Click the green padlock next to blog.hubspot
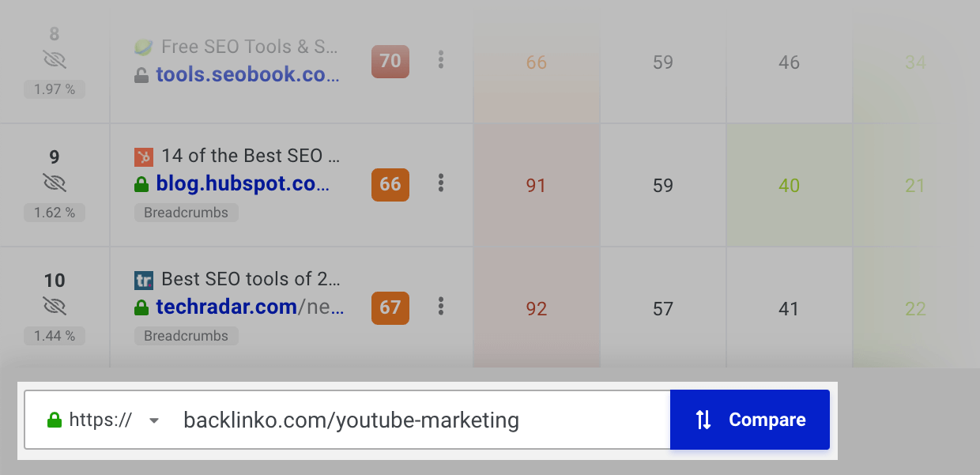 tap(141, 184)
